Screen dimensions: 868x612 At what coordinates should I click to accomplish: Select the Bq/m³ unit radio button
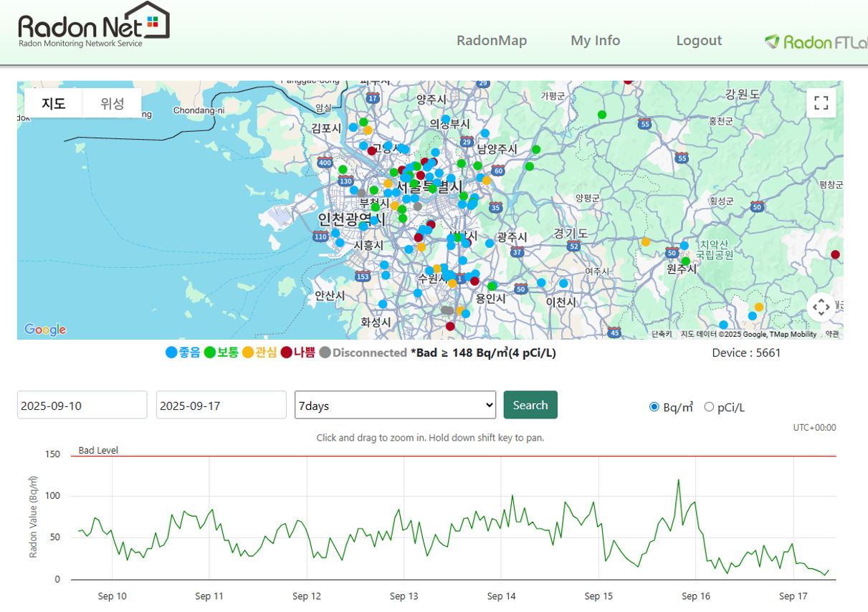click(654, 407)
